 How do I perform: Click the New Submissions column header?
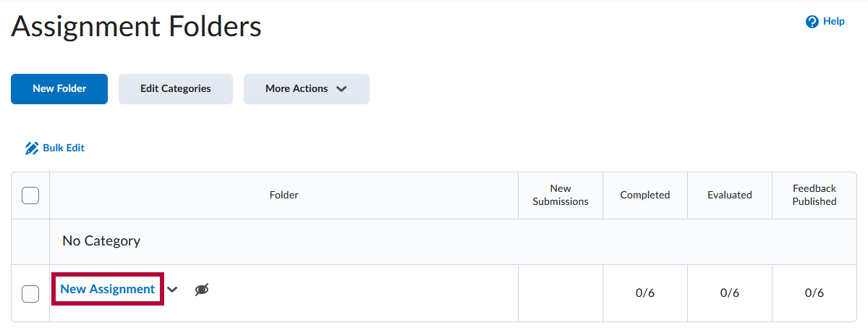pyautogui.click(x=561, y=195)
